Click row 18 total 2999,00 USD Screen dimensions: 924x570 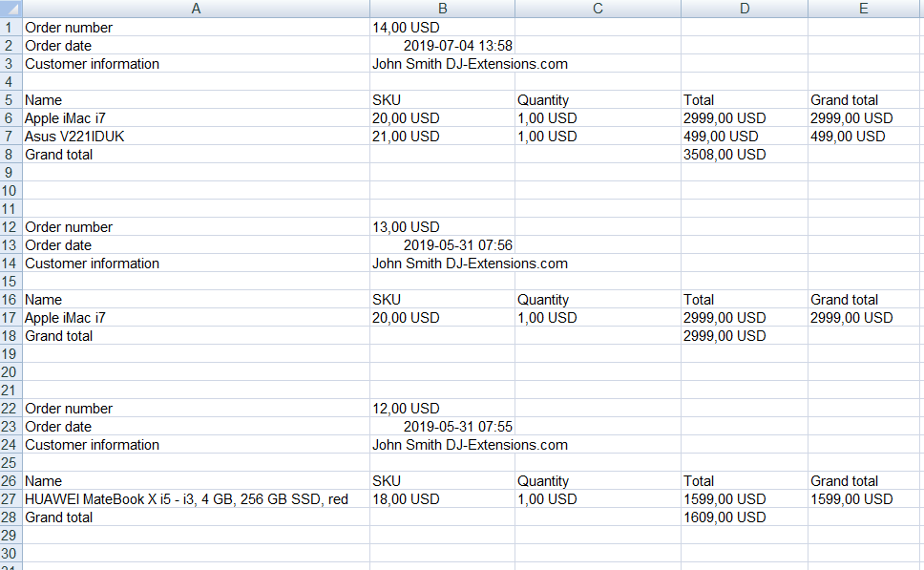pyautogui.click(x=745, y=336)
